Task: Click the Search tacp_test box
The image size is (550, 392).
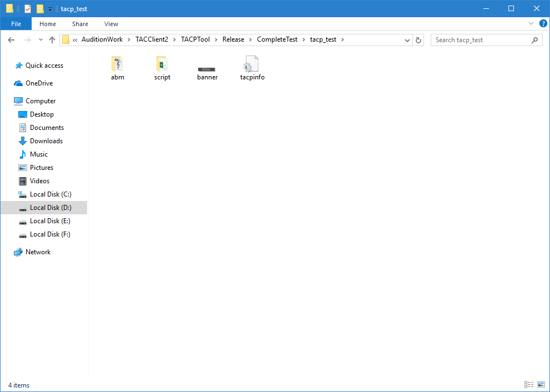Action: [x=481, y=40]
